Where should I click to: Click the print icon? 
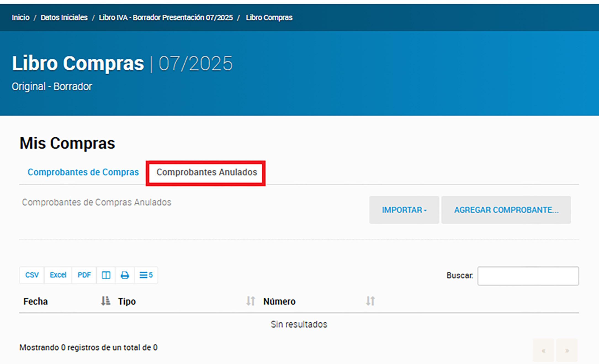pos(125,275)
